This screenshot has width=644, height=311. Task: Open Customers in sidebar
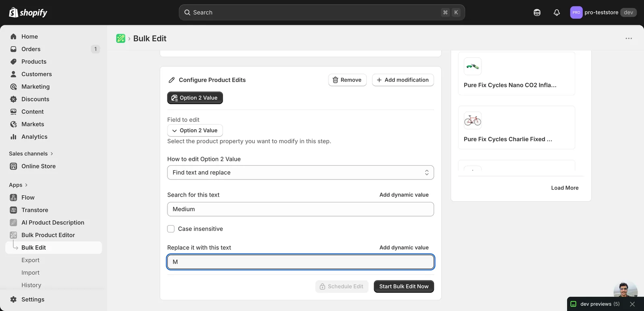click(x=54, y=74)
